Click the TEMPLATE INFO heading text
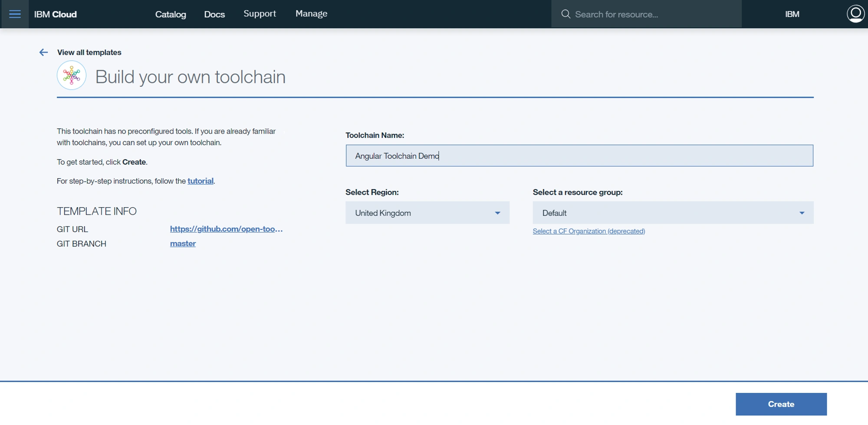 click(97, 211)
